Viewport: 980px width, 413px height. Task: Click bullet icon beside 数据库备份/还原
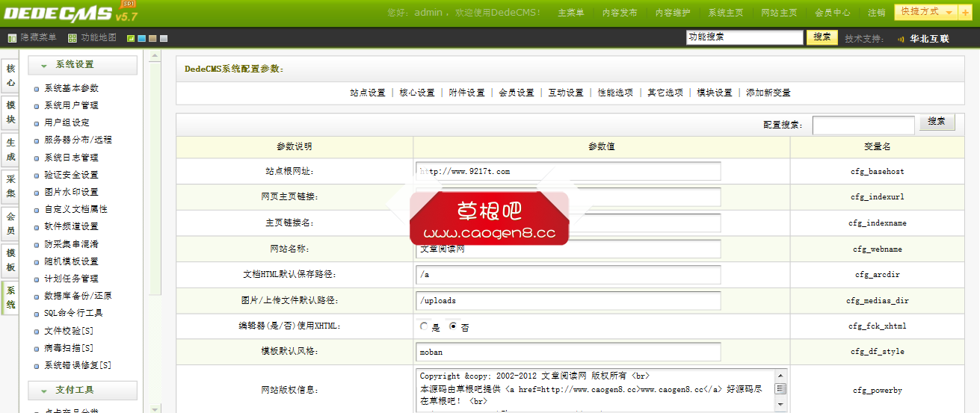point(37,296)
